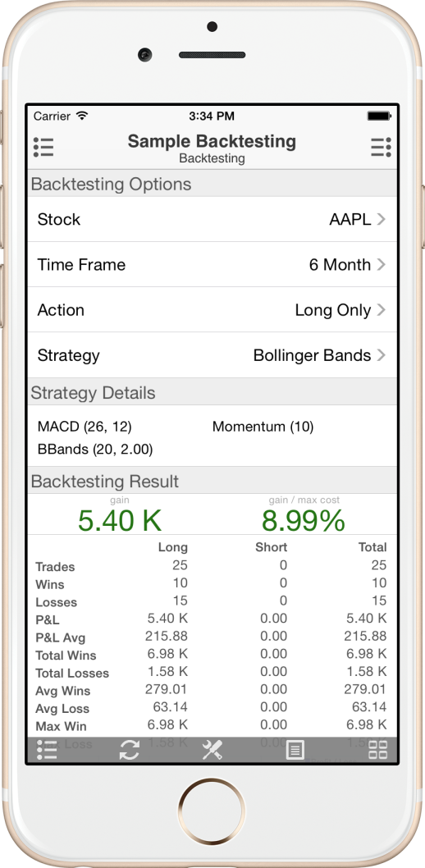The image size is (425, 868).
Task: Tap the refresh arrows icon in bottom toolbar
Action: 130,750
